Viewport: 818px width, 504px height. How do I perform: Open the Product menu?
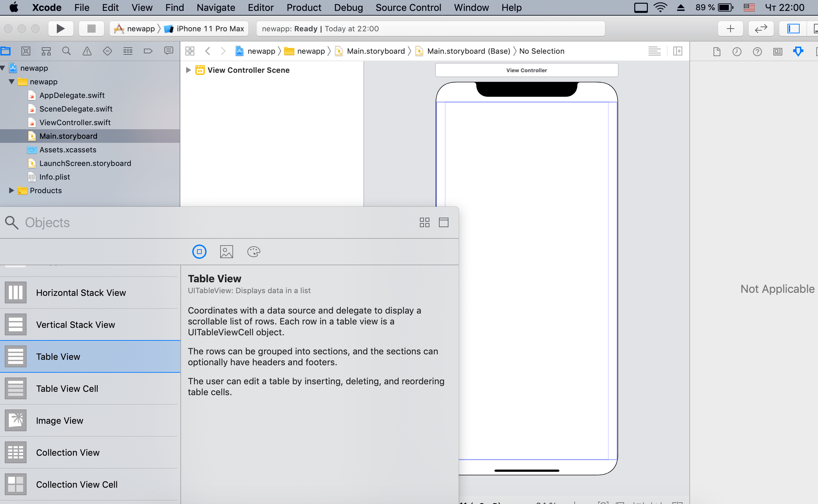pyautogui.click(x=304, y=7)
